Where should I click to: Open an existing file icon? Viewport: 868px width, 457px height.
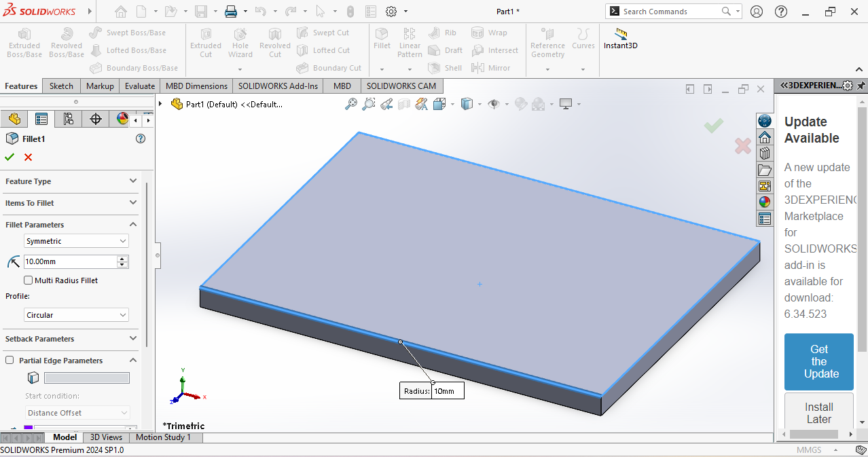(170, 12)
